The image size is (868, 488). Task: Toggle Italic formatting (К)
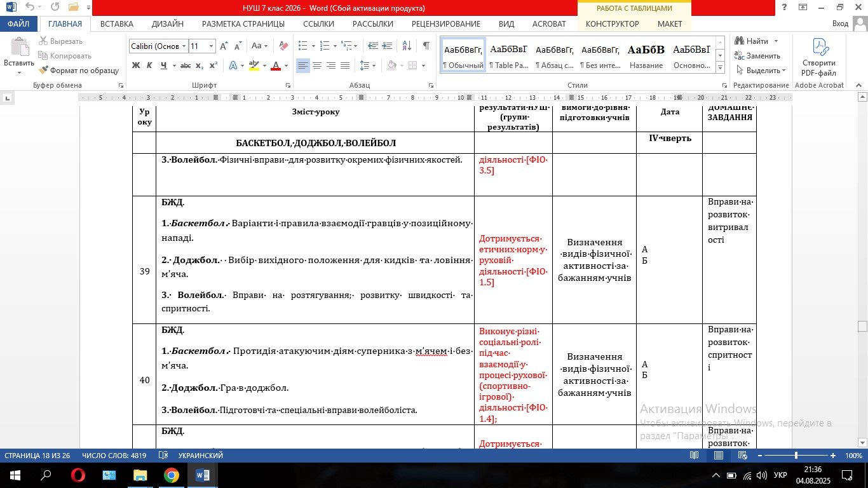click(x=149, y=65)
